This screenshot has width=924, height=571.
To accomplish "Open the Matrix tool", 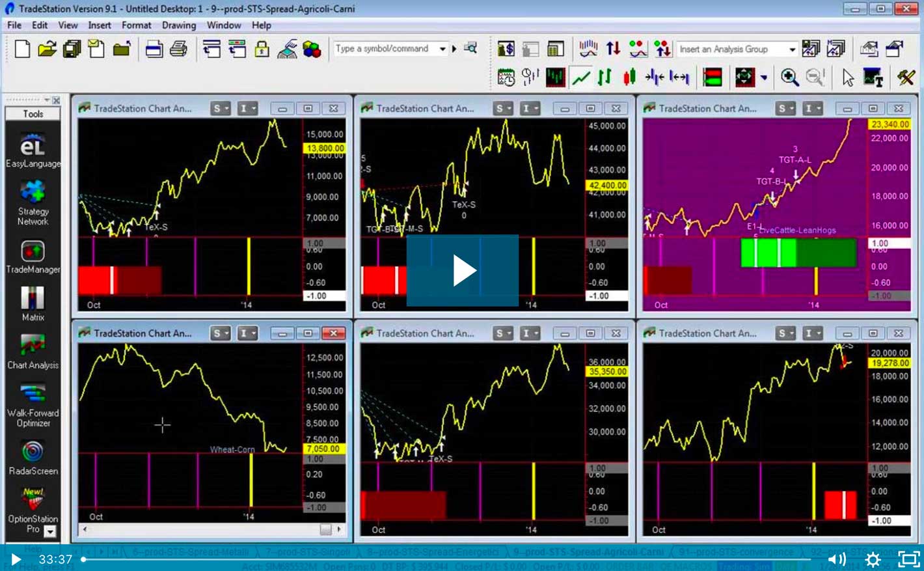I will pos(33,304).
